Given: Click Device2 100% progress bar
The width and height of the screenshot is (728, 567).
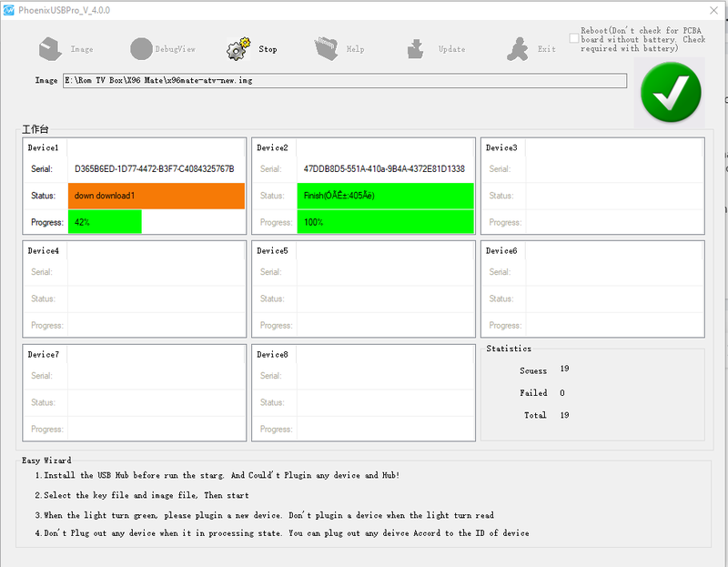Looking at the screenshot, I should [x=385, y=222].
